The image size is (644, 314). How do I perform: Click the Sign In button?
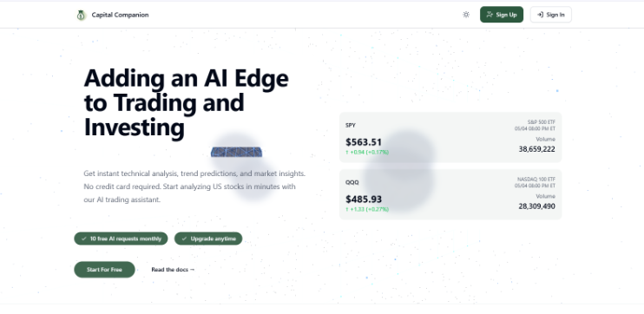(x=551, y=15)
